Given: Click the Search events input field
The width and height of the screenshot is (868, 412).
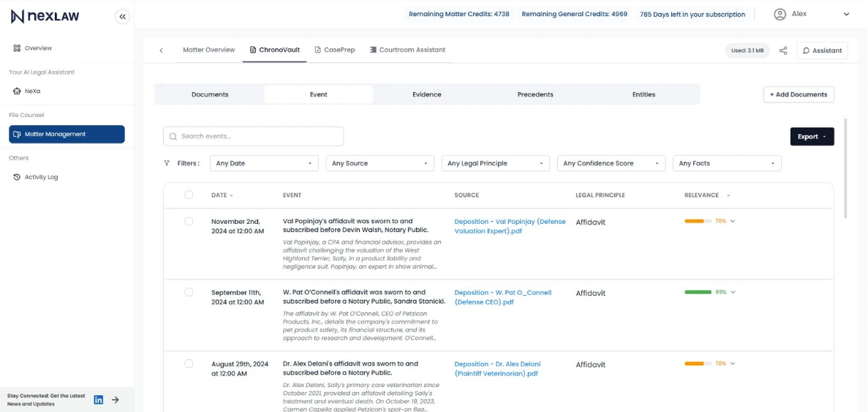Looking at the screenshot, I should coord(253,136).
